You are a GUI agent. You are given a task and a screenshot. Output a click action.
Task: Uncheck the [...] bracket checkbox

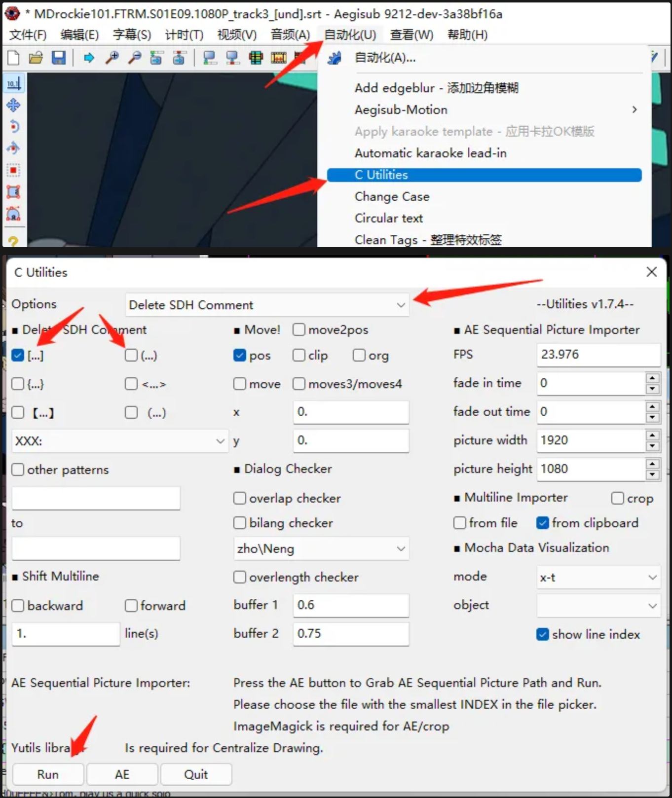click(x=18, y=356)
